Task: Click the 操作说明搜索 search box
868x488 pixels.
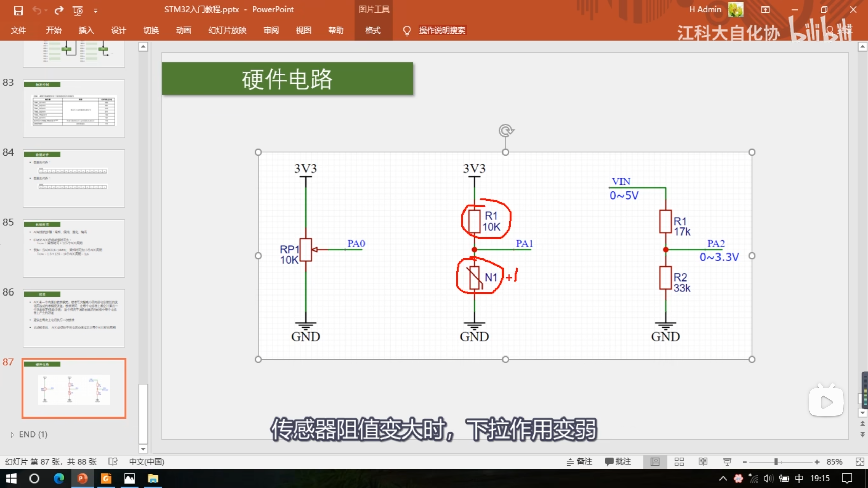Action: pyautogui.click(x=441, y=30)
